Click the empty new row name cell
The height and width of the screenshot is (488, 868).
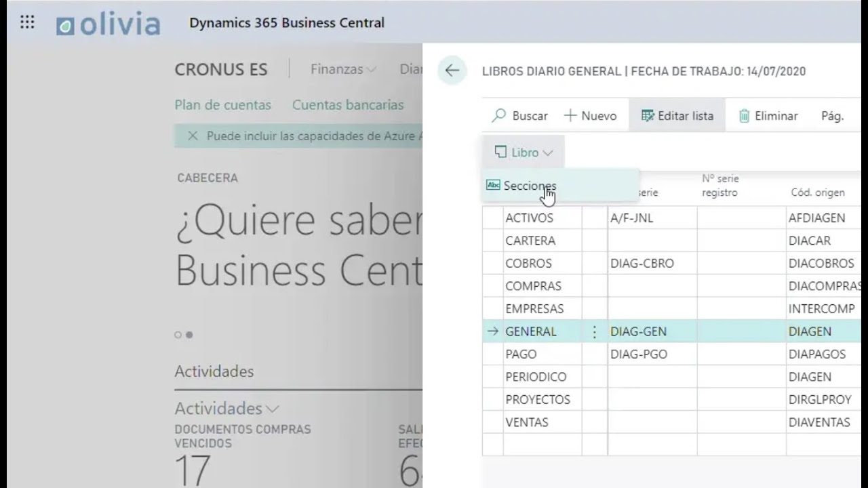[x=542, y=445]
